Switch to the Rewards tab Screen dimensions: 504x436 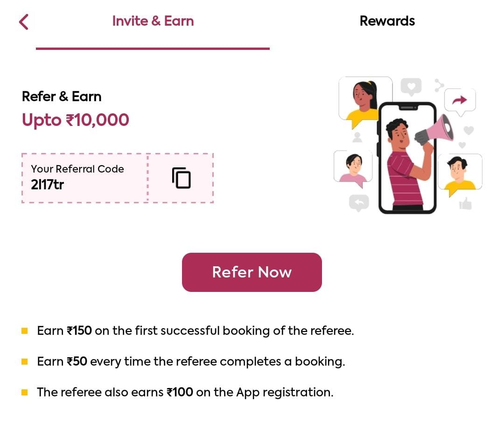(387, 21)
